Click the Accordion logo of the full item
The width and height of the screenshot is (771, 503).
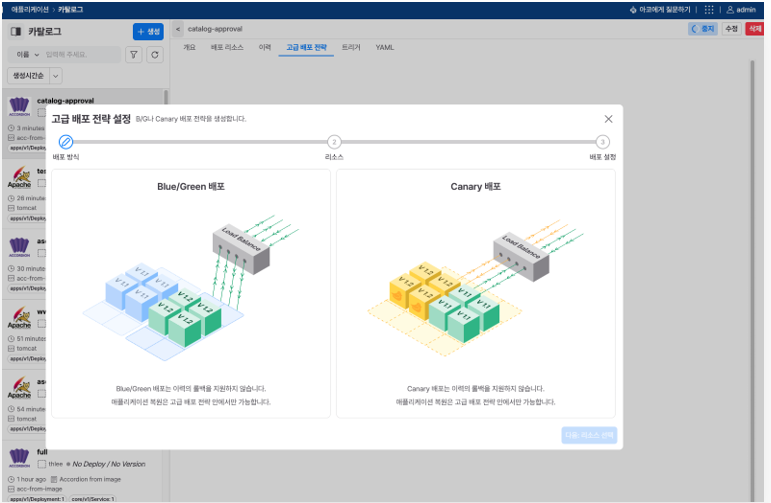(x=19, y=458)
